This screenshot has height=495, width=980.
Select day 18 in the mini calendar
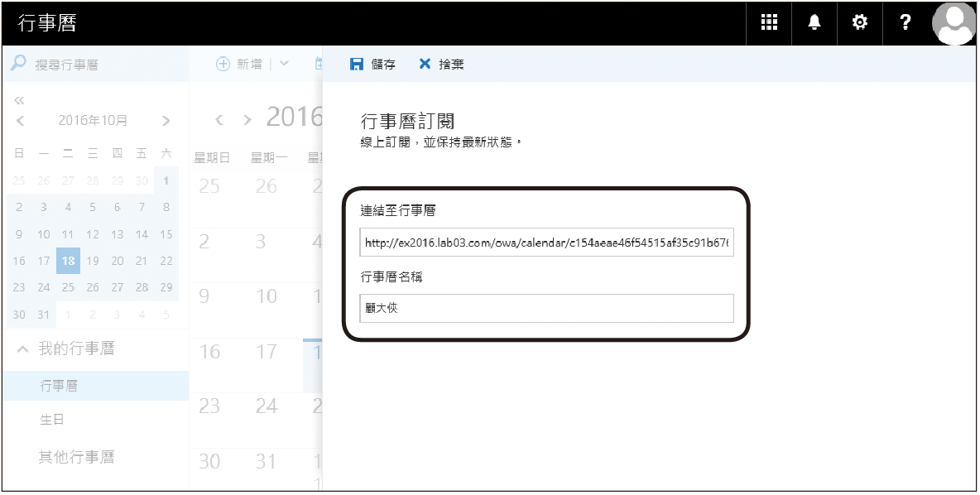(68, 261)
